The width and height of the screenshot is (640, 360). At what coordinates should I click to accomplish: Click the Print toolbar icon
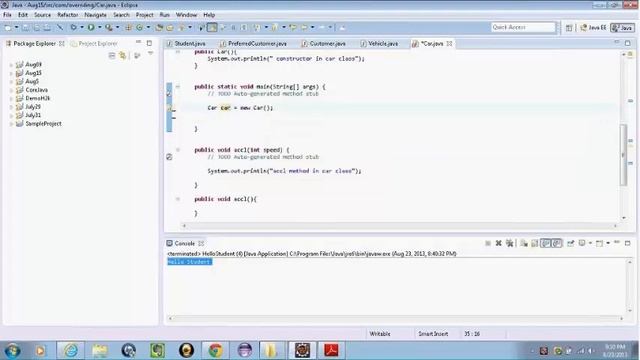click(x=47, y=27)
